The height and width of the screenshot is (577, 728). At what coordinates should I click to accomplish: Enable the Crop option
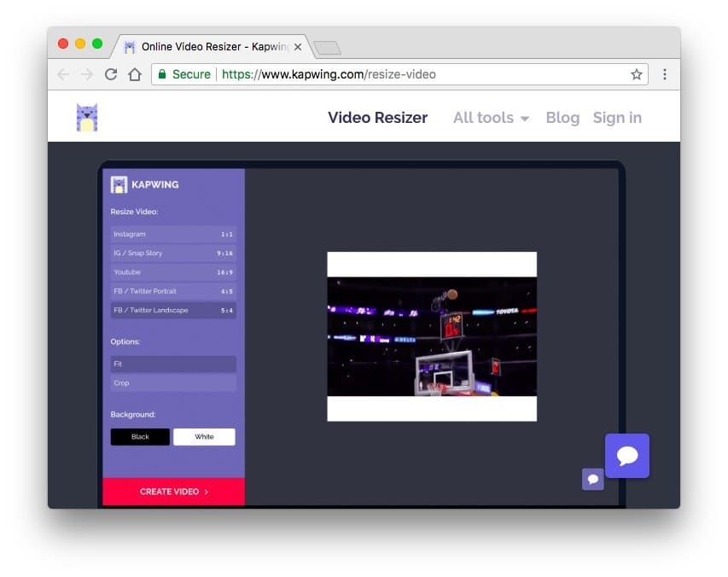(173, 383)
